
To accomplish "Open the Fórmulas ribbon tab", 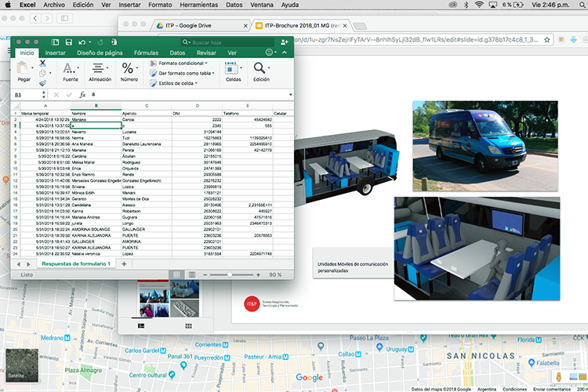I will (147, 53).
